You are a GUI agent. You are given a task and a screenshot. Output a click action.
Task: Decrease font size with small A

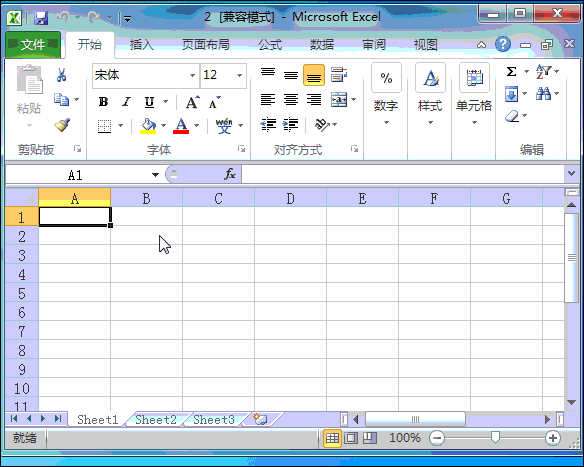point(214,102)
